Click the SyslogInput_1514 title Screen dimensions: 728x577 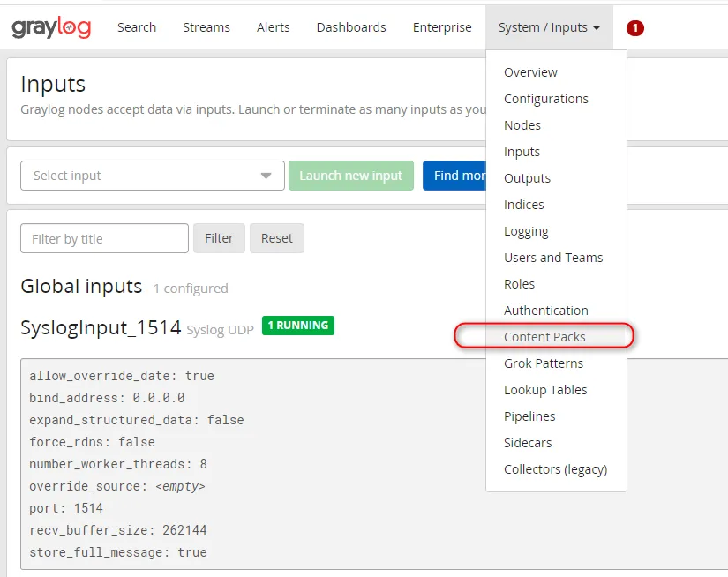[x=101, y=327]
